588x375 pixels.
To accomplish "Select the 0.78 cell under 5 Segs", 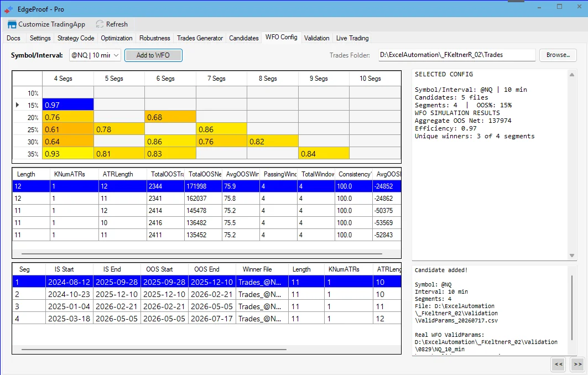I will coord(119,129).
